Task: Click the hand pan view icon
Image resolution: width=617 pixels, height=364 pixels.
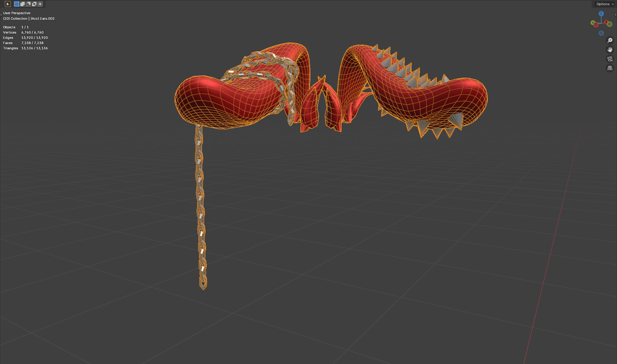Action: (x=610, y=49)
